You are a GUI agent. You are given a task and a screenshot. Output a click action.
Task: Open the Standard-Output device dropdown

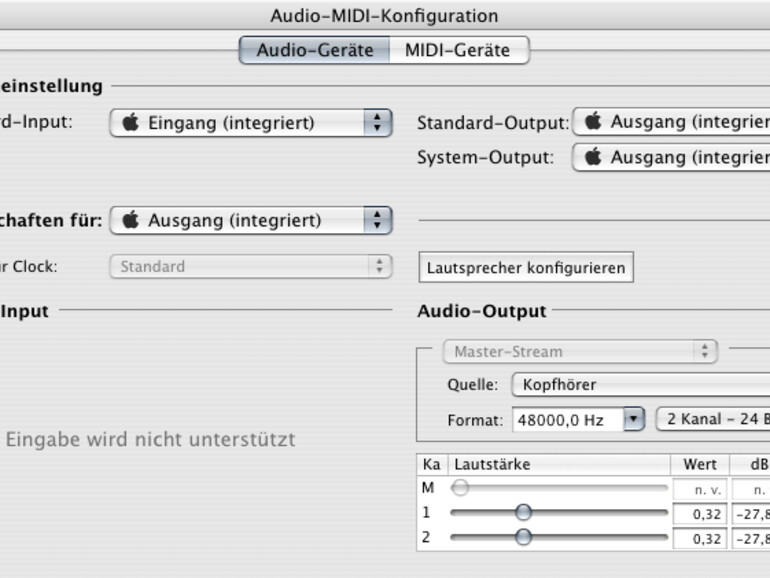pyautogui.click(x=670, y=122)
